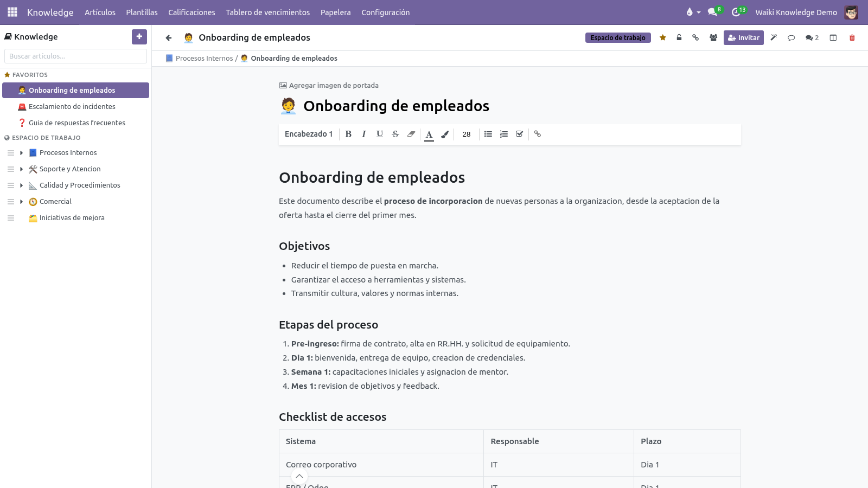Click the Invitar button

click(743, 37)
